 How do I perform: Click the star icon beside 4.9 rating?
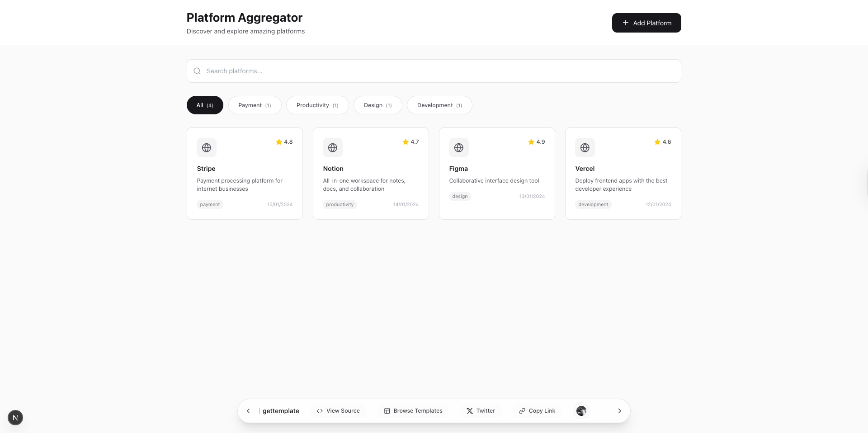pyautogui.click(x=531, y=142)
